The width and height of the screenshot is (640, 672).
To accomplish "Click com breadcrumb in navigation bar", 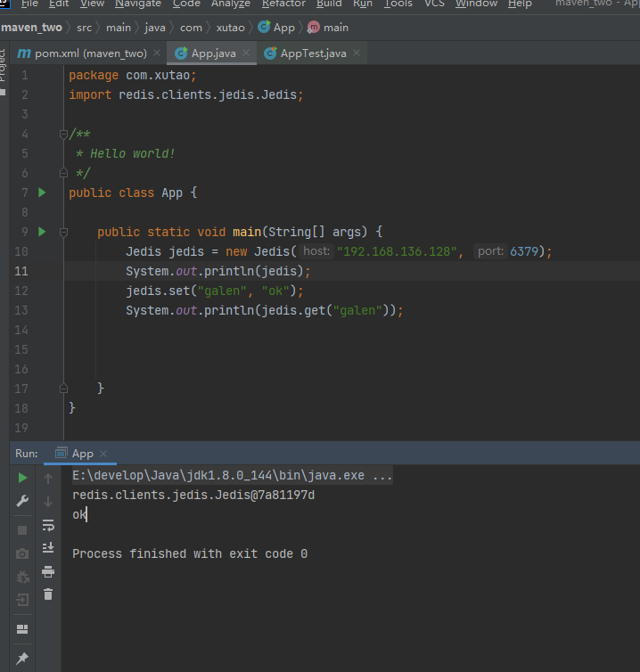I will (191, 28).
